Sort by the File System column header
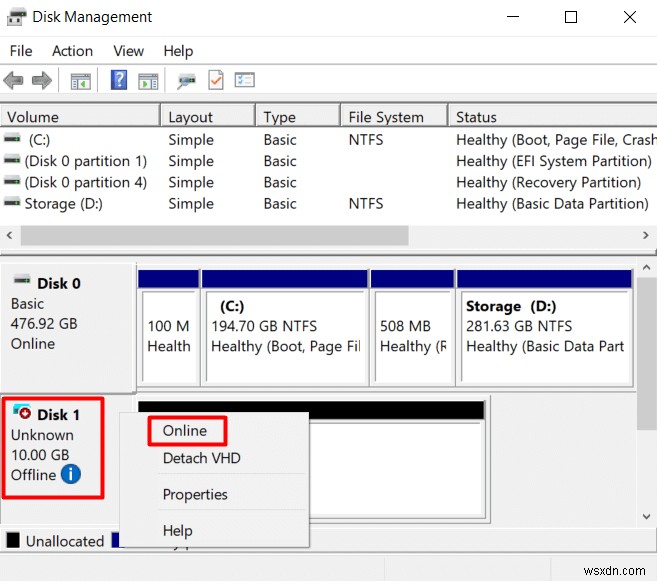This screenshot has width=657, height=581. (x=394, y=116)
